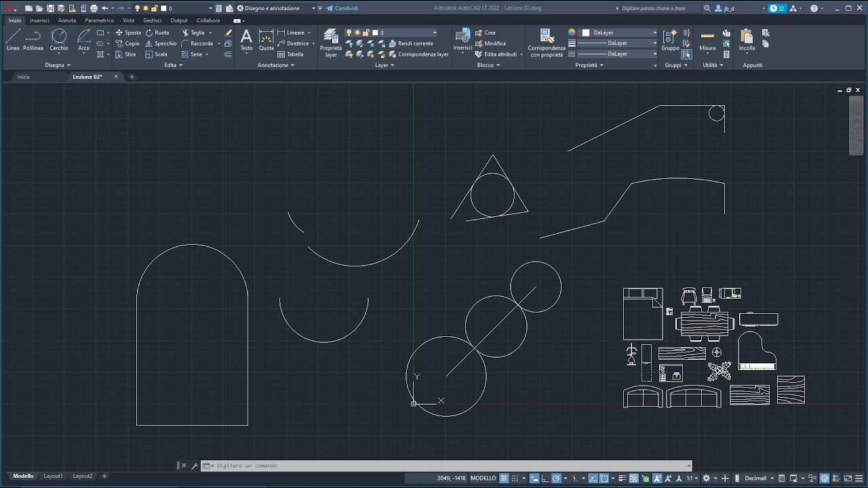Toggle snap mode in status bar
The width and height of the screenshot is (868, 488).
[515, 478]
